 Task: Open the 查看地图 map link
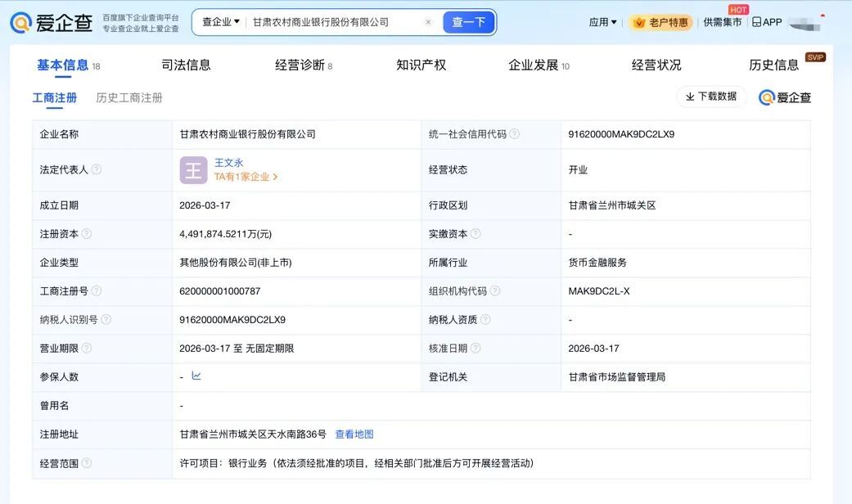(354, 434)
